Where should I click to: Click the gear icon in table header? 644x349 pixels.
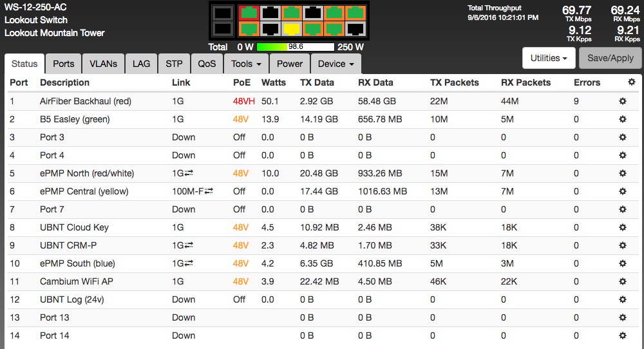(x=631, y=82)
